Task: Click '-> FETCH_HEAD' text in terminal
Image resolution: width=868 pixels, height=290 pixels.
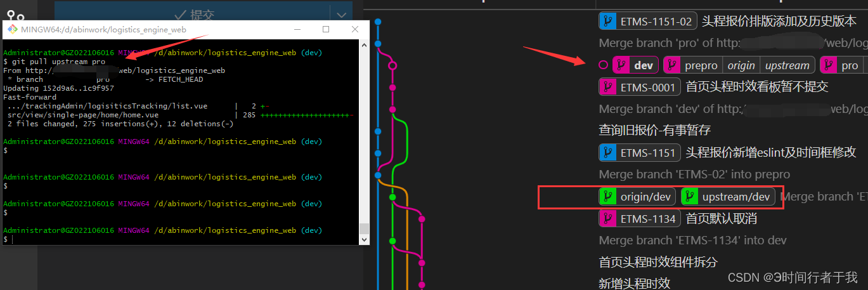Action: tap(174, 79)
